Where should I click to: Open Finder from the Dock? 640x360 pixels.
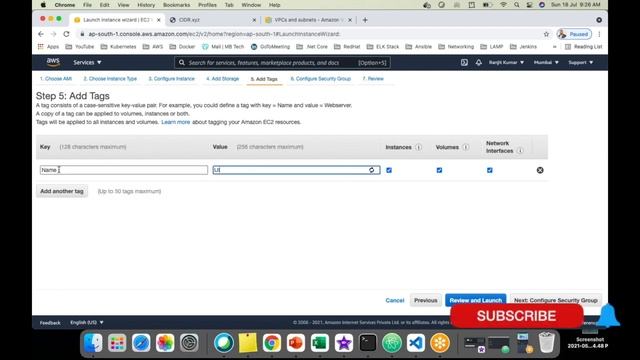tap(93, 343)
